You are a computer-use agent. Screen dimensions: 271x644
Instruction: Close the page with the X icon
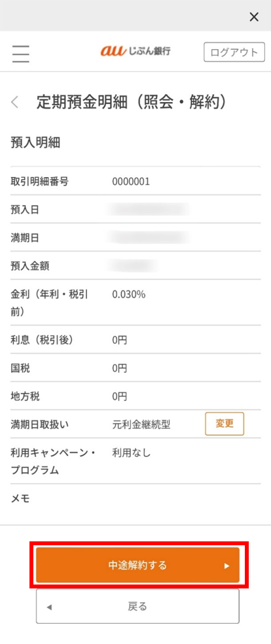click(255, 17)
